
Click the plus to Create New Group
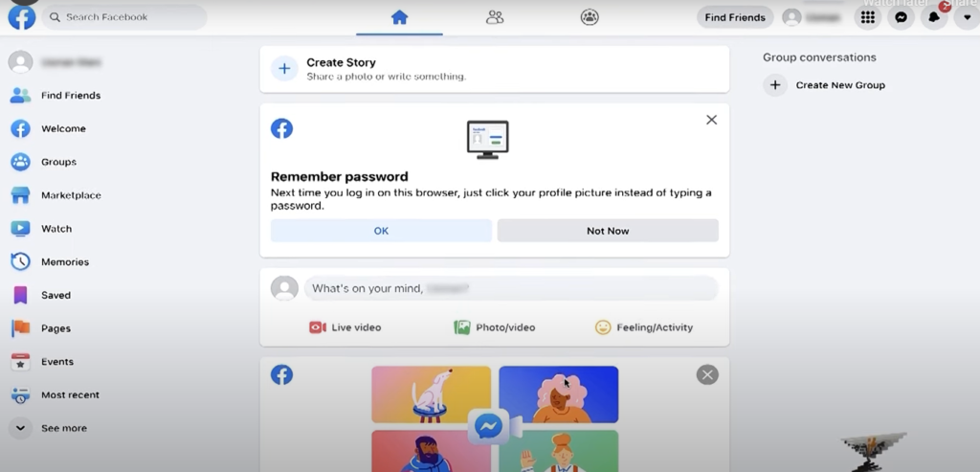[x=775, y=85]
